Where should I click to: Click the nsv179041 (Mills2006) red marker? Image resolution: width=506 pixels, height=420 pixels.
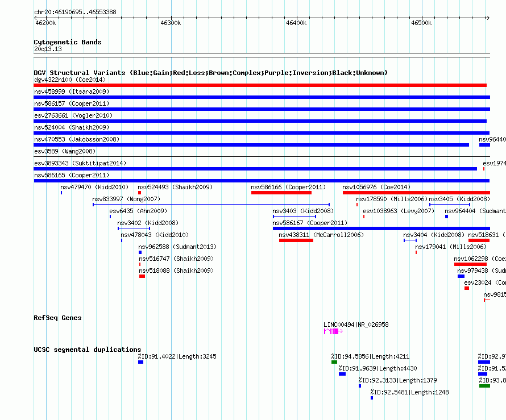(x=416, y=252)
